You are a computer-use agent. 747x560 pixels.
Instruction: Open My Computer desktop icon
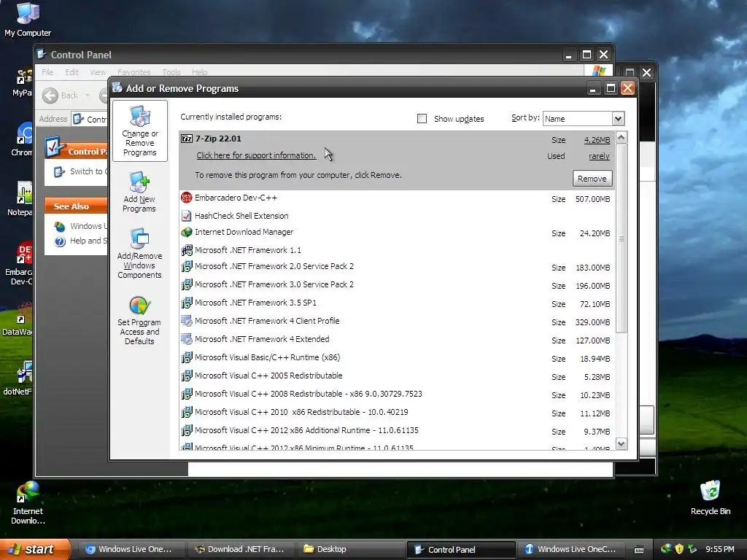tap(28, 19)
